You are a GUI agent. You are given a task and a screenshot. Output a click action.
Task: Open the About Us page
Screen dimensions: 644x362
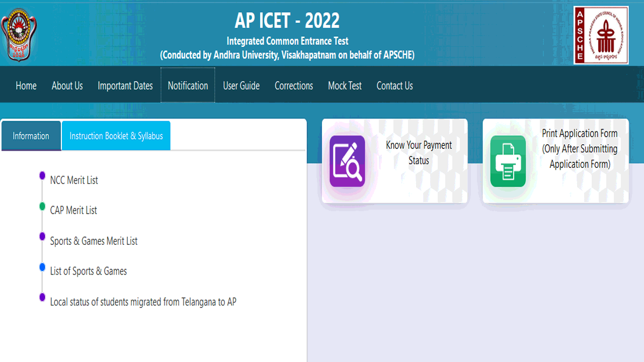point(67,85)
